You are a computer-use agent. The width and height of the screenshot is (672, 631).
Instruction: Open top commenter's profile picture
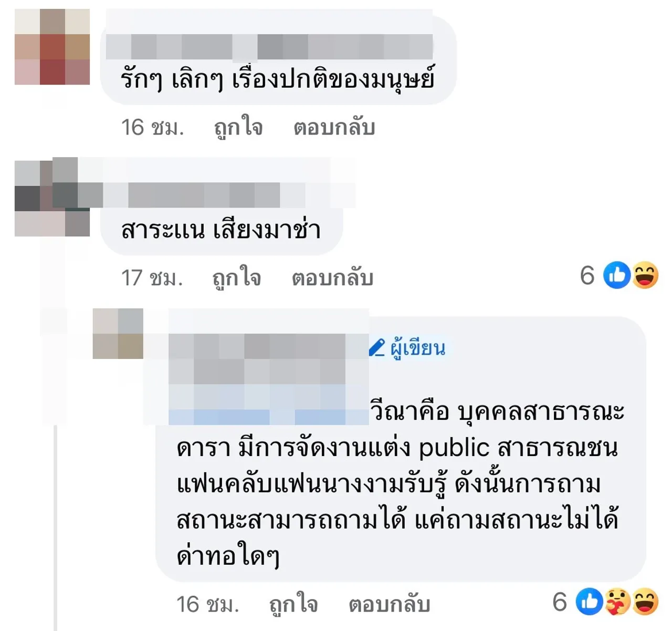click(x=52, y=47)
